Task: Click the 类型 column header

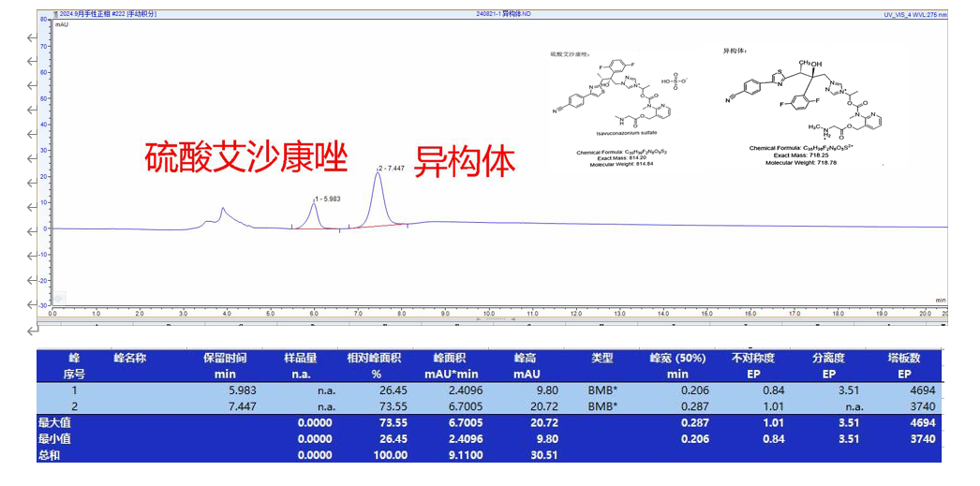Action: (x=602, y=358)
